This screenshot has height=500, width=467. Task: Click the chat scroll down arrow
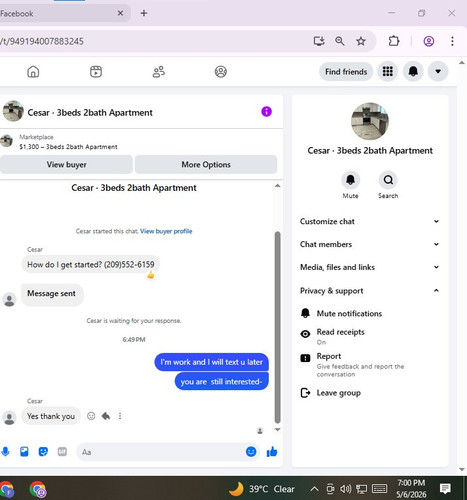(277, 430)
